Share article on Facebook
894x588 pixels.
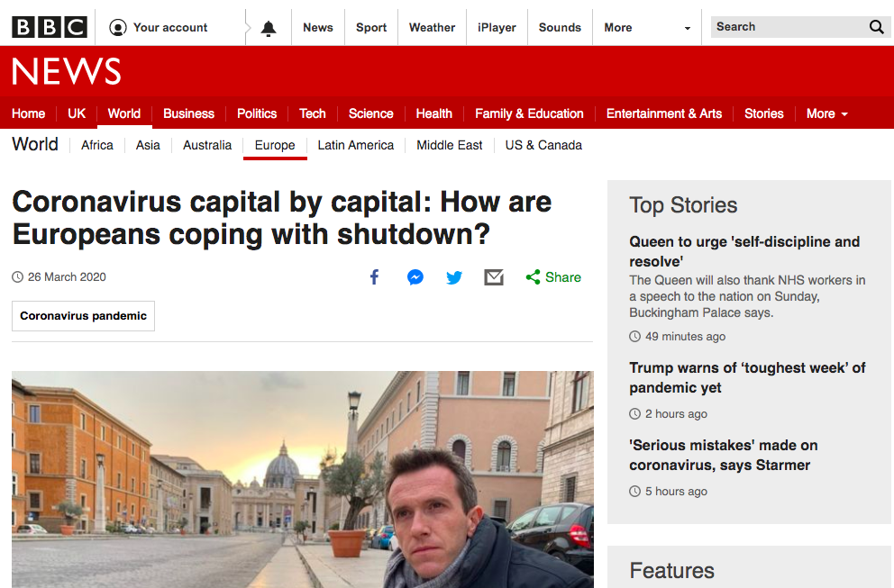(375, 277)
